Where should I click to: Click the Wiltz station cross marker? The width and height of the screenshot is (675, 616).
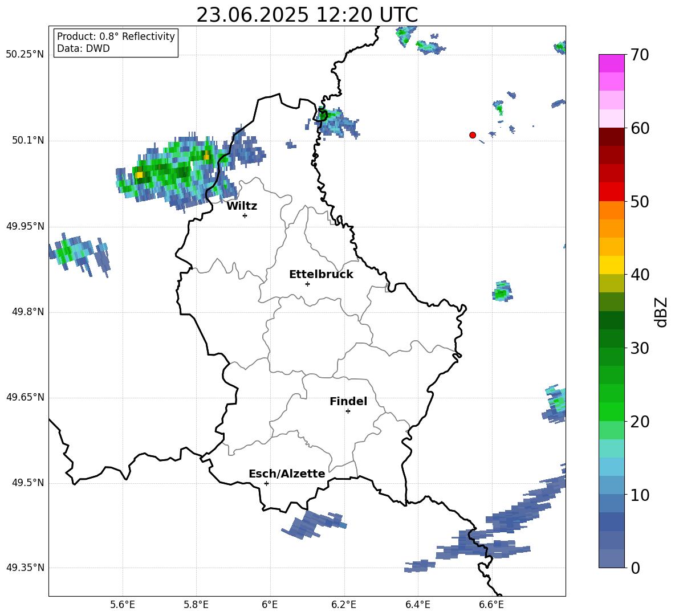click(245, 215)
